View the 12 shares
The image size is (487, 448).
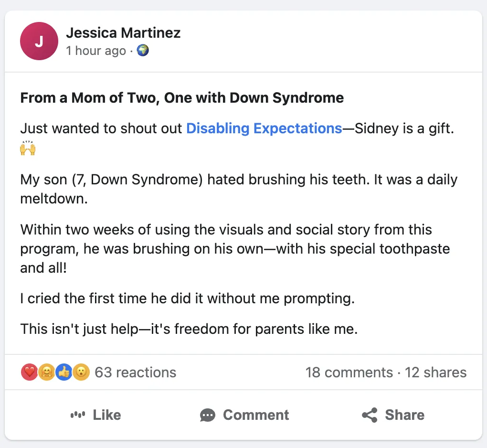click(436, 373)
